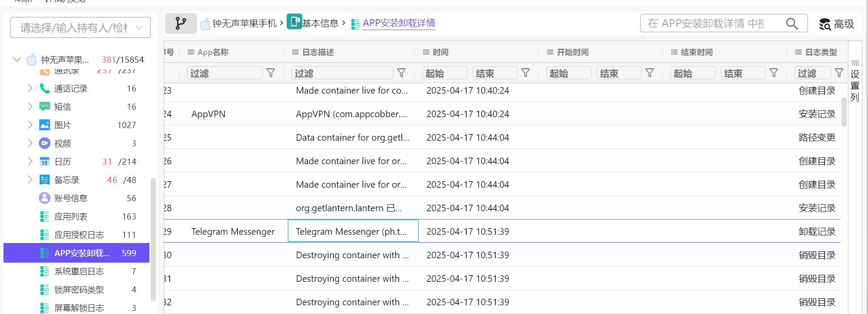The width and height of the screenshot is (868, 314).
Task: Click the search magnifier icon
Action: click(792, 24)
